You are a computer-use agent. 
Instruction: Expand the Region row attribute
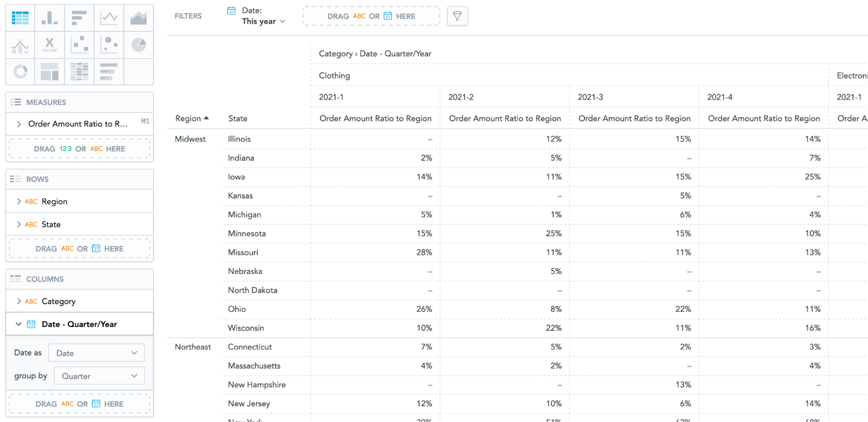point(19,201)
